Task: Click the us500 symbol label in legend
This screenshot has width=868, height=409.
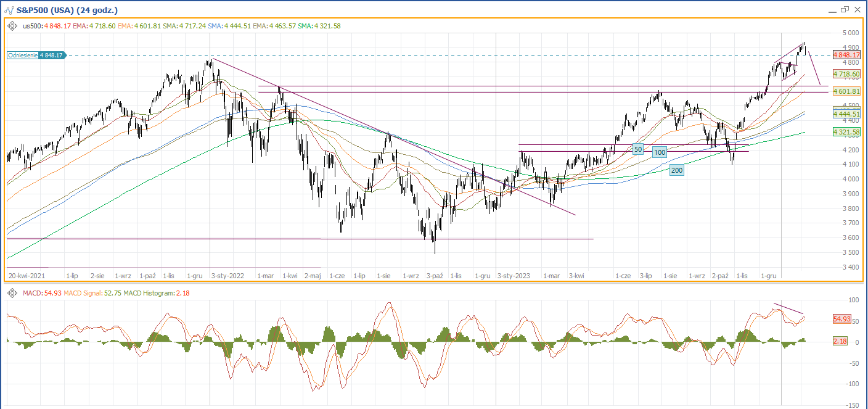Action: [x=31, y=26]
